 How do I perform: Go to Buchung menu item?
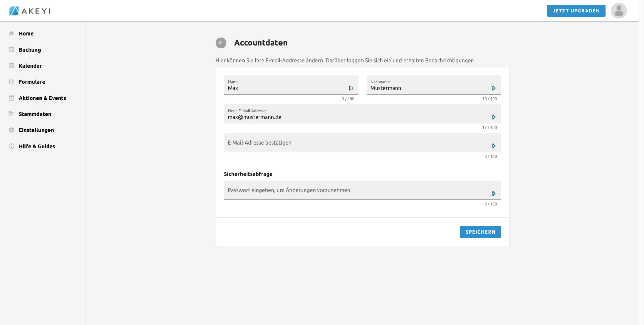[x=30, y=50]
